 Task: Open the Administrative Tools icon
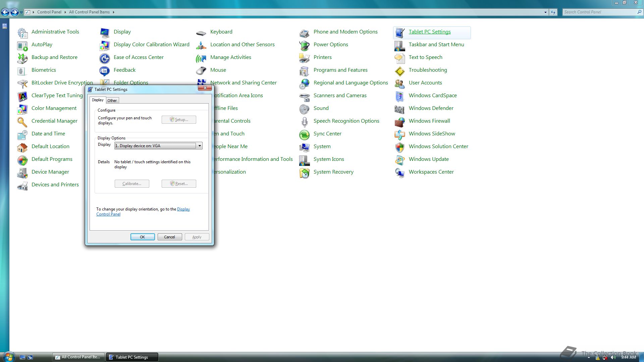(22, 33)
